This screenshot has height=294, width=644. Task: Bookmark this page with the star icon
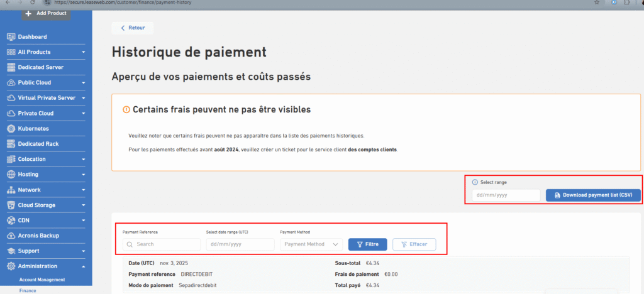596,3
